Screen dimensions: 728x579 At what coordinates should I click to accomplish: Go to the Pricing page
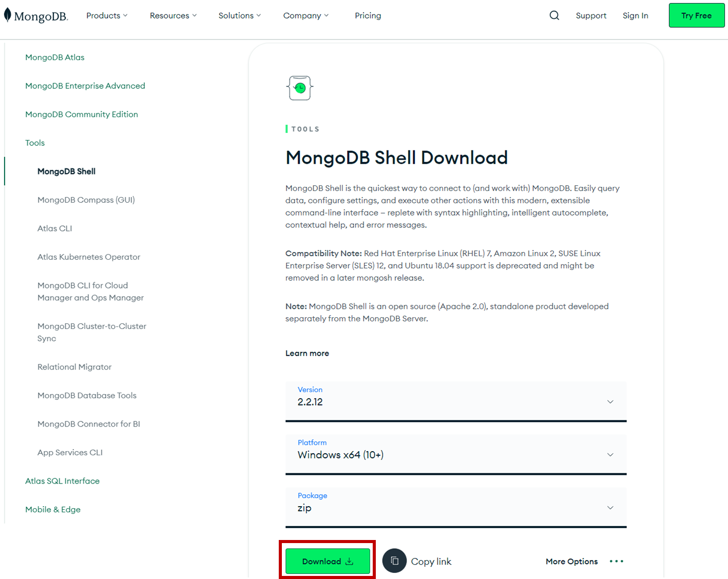click(368, 15)
